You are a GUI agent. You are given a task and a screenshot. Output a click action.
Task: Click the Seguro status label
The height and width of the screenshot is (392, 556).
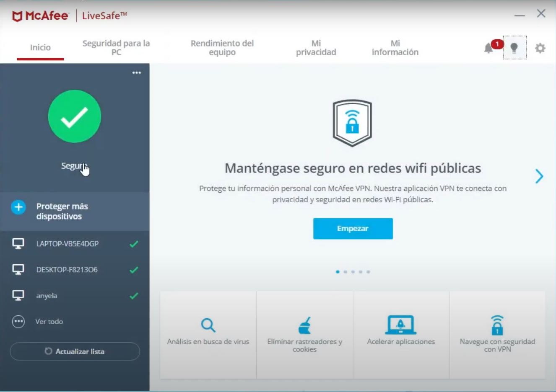point(74,166)
